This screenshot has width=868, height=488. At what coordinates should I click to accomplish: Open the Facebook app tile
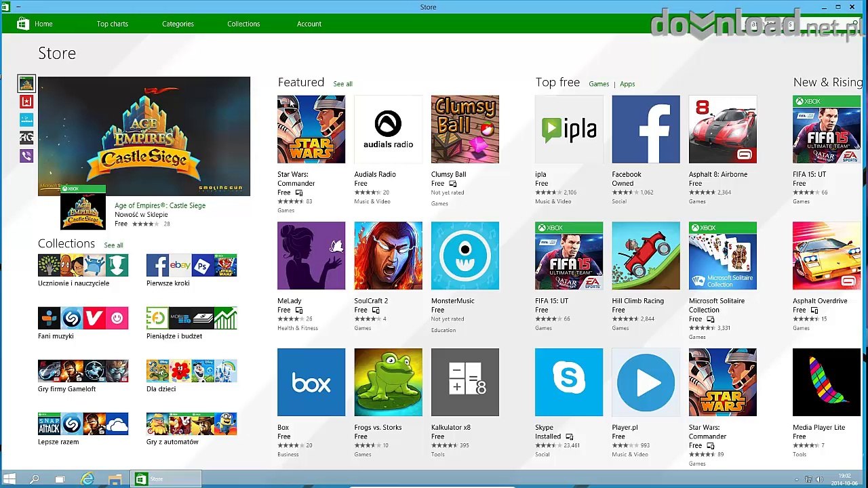646,129
